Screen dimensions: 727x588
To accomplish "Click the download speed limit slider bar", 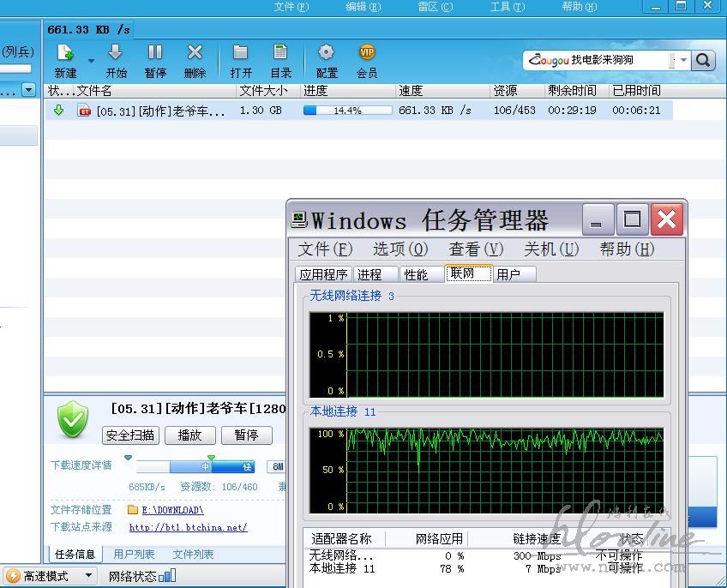I will pos(195,467).
